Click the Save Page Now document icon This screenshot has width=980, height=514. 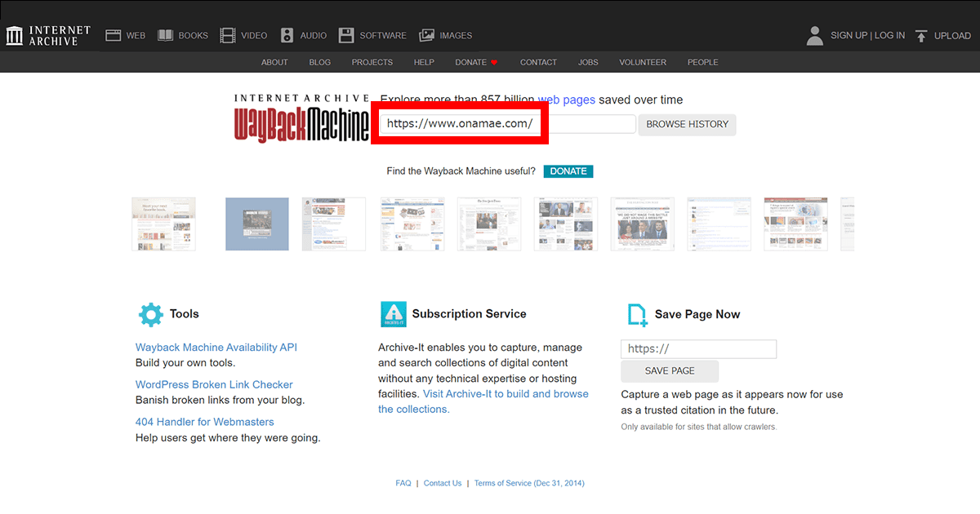(637, 315)
